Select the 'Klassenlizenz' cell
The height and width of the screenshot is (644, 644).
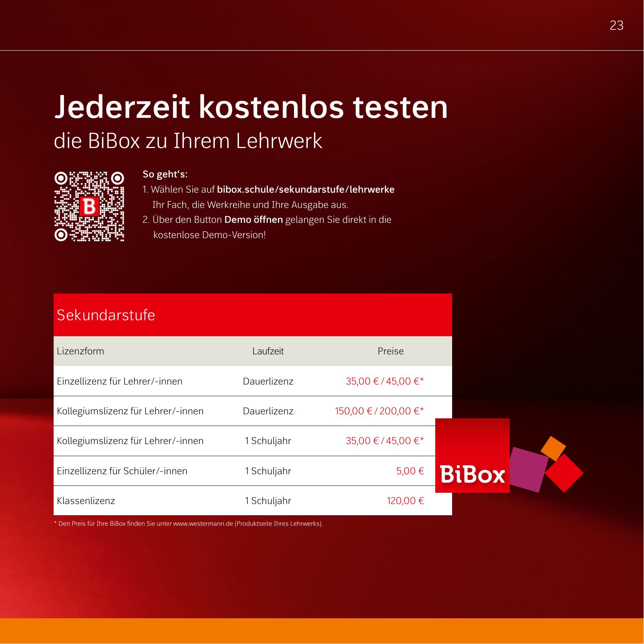(x=86, y=501)
